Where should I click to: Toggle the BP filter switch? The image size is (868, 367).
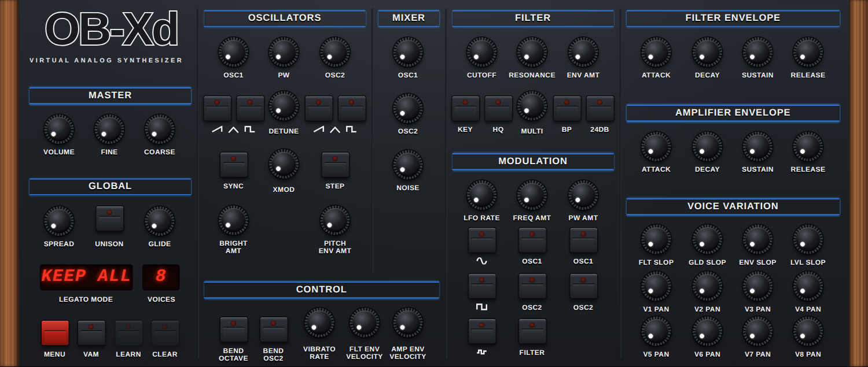click(567, 109)
